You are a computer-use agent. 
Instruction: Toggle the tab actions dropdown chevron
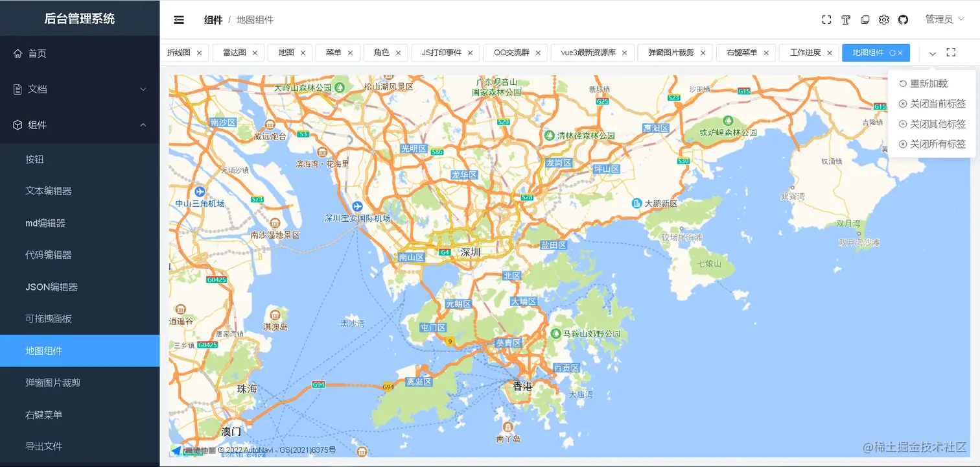tap(933, 53)
